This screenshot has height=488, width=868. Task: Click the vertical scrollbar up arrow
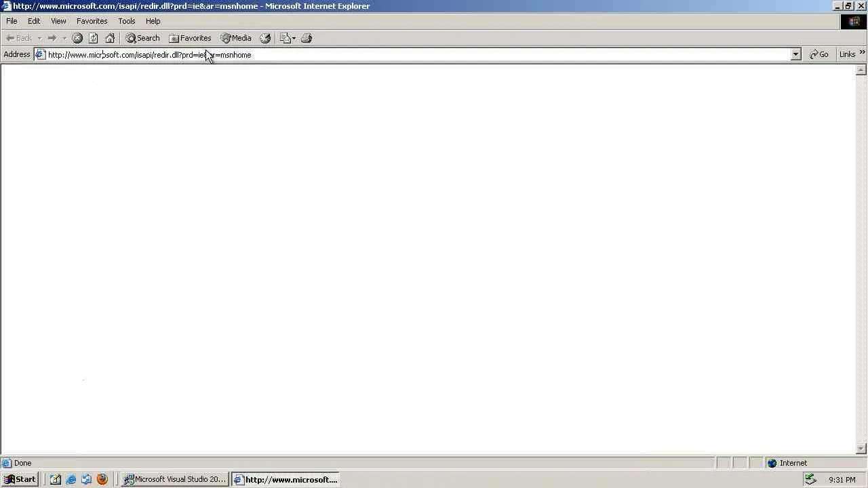point(862,70)
